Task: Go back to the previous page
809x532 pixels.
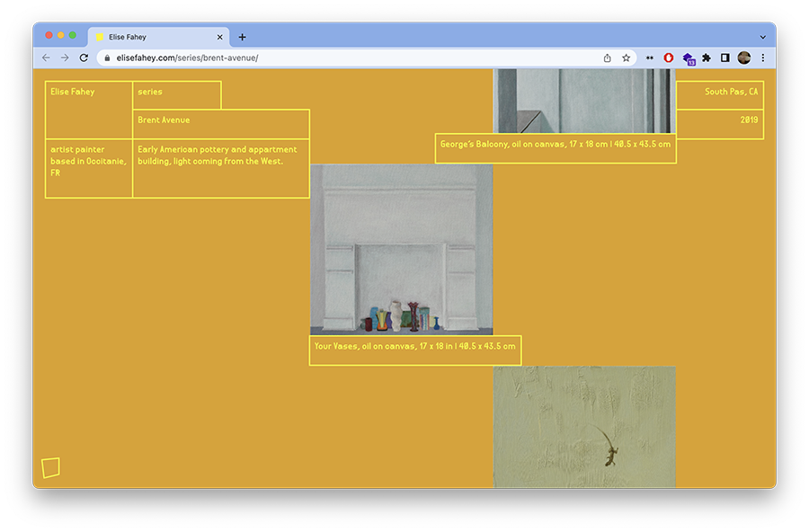Action: pos(46,58)
